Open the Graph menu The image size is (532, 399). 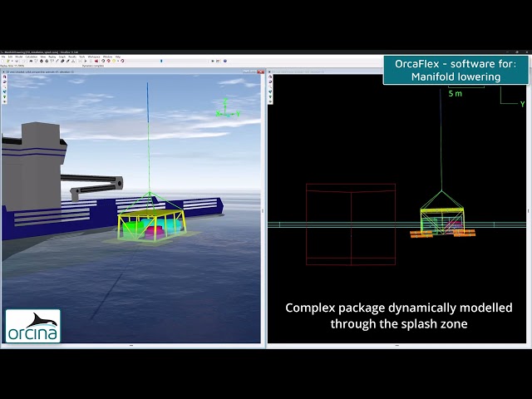62,57
